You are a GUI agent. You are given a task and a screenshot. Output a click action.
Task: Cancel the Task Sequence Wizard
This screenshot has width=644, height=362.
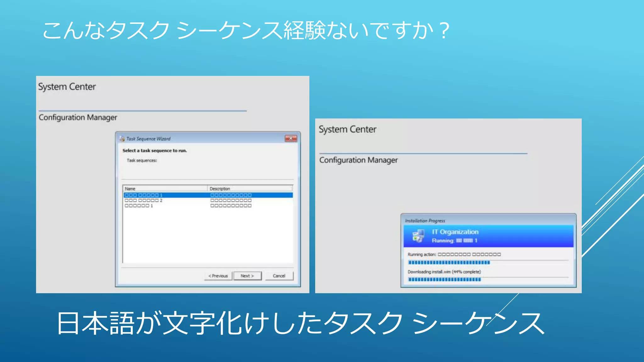click(279, 276)
